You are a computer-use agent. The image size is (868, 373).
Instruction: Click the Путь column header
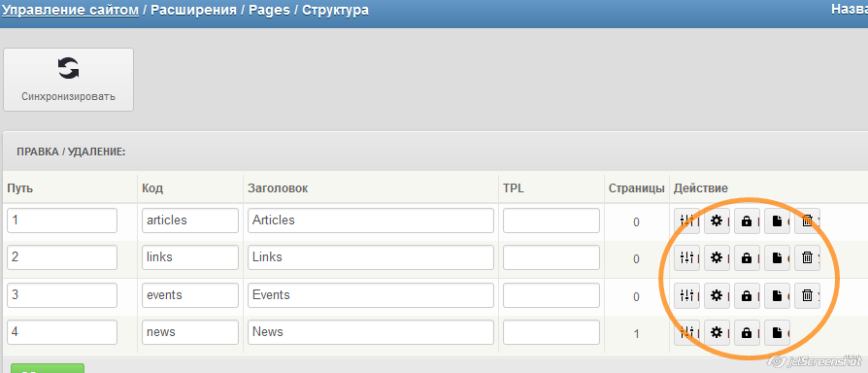coord(20,188)
